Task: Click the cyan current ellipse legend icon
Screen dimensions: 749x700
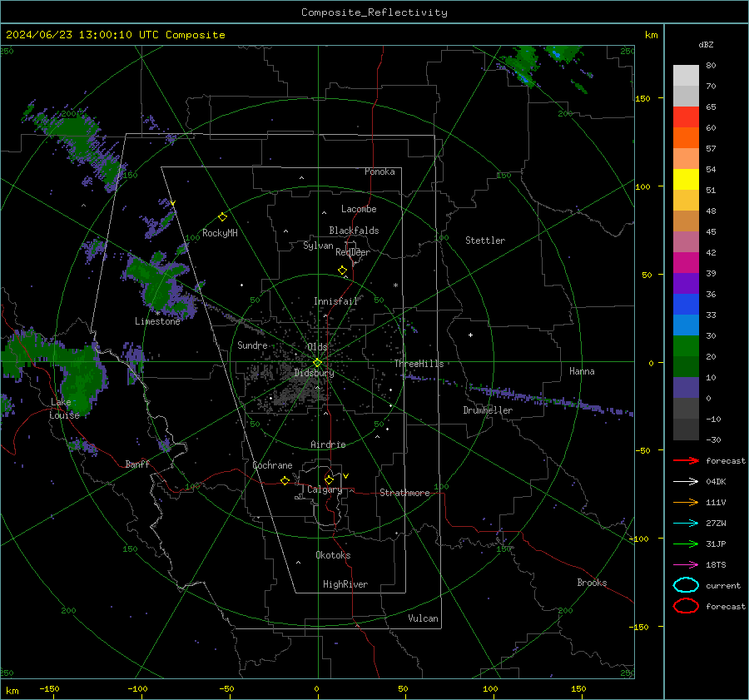Action: click(x=686, y=585)
